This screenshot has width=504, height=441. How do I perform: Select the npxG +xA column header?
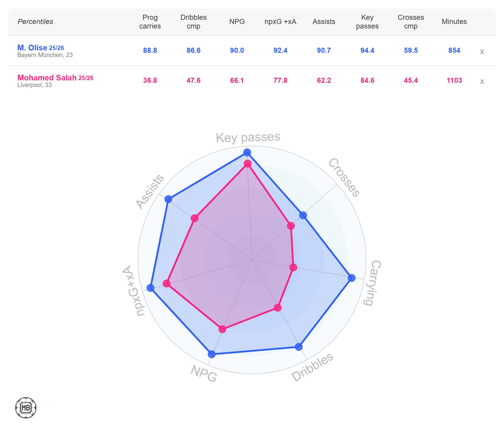click(280, 22)
